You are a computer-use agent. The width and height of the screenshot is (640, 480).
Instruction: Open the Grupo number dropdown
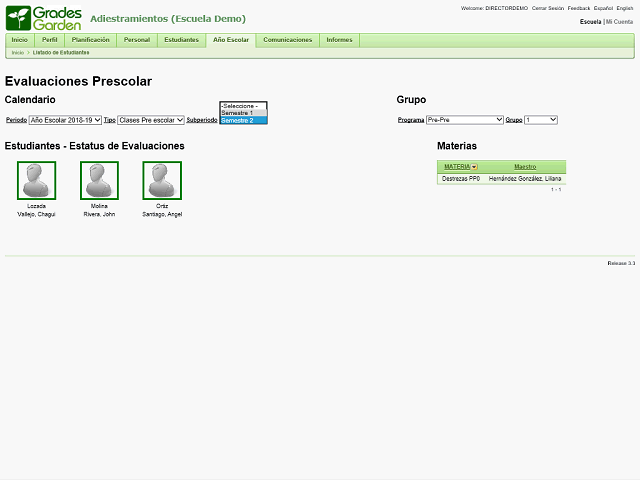click(541, 120)
